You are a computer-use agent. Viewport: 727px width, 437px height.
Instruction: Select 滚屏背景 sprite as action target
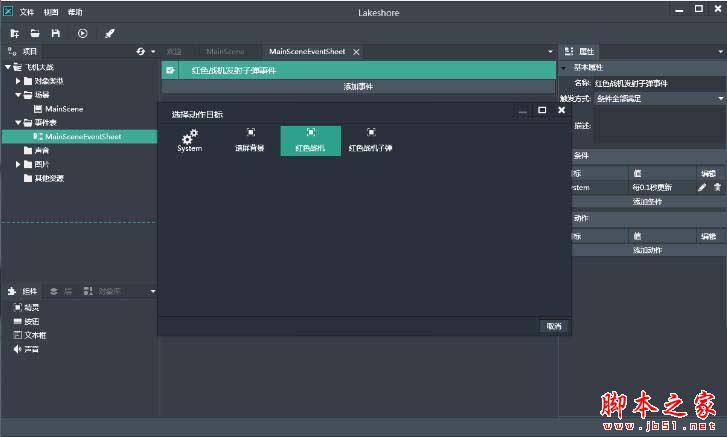pos(250,141)
